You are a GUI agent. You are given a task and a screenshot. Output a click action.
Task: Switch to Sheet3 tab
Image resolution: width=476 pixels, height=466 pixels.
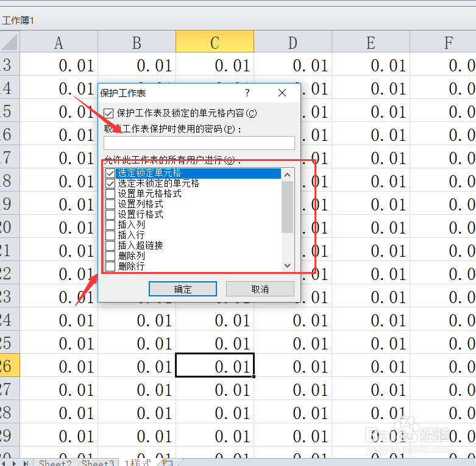[98, 463]
